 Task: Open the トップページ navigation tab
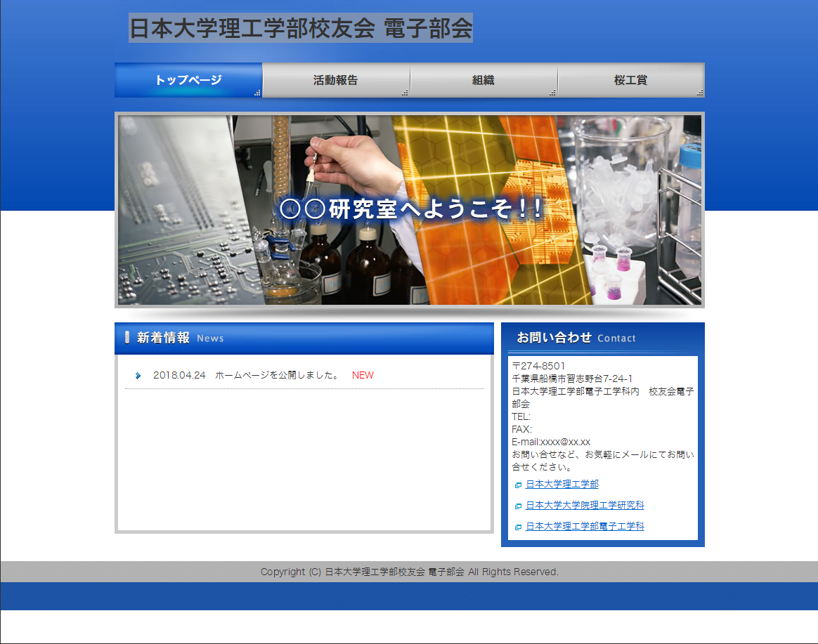click(x=188, y=80)
